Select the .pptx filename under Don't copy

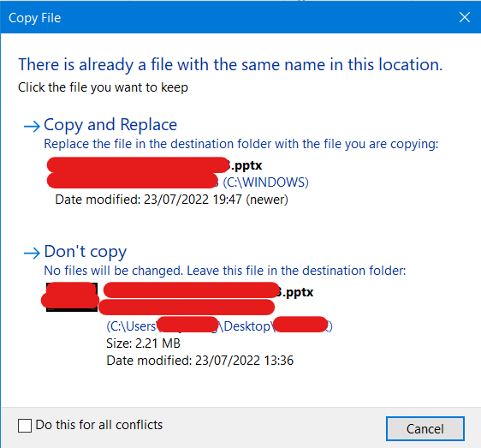point(208,292)
